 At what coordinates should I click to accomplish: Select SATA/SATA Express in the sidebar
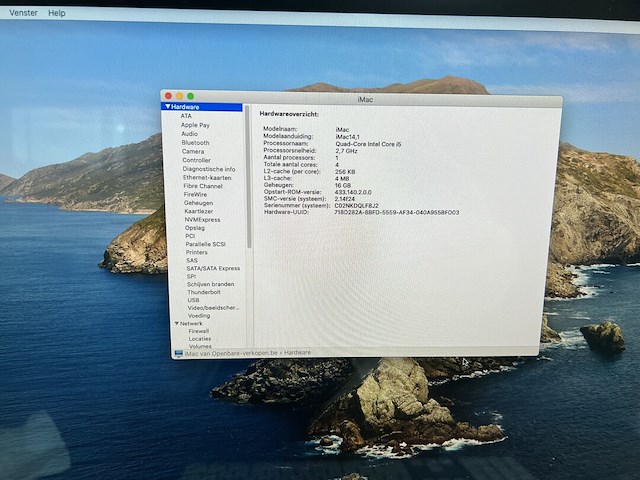[213, 268]
